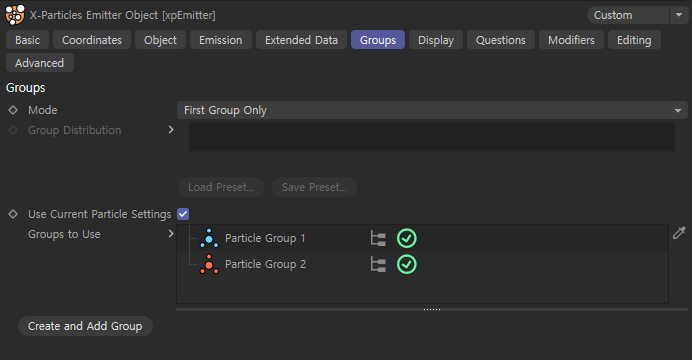Open the Custom layout dropdown arrow

[679, 15]
